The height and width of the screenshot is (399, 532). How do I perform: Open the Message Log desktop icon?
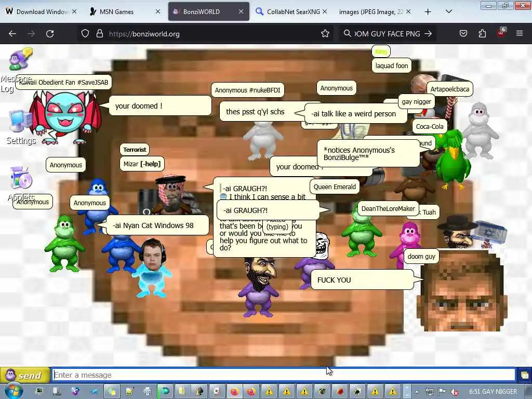tap(20, 59)
